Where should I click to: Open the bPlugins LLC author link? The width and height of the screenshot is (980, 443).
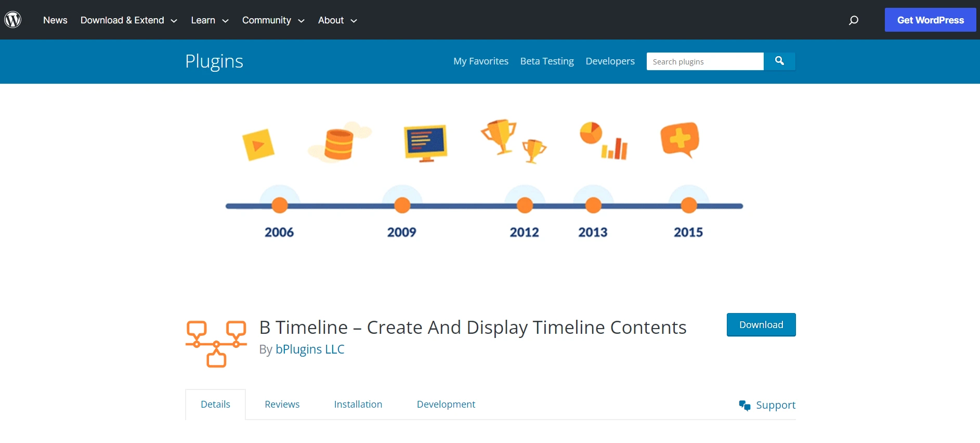[310, 349]
